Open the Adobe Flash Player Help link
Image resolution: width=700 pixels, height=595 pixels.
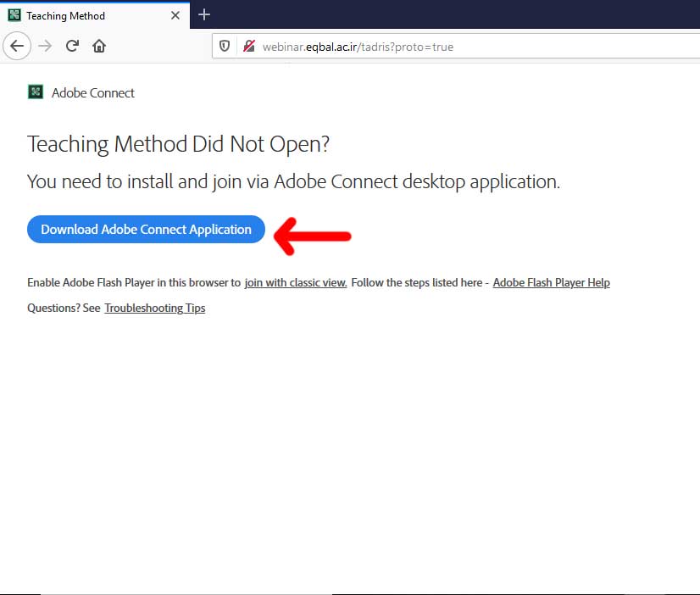[x=551, y=282]
